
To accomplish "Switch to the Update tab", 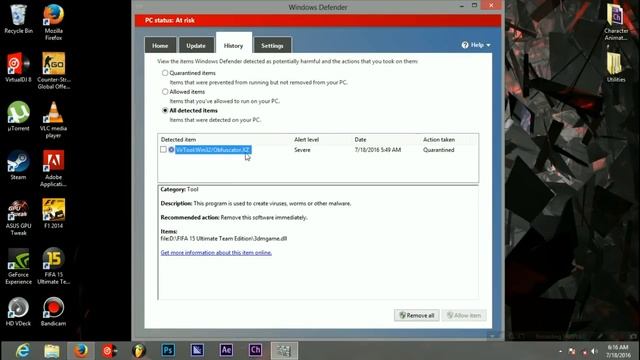I will [x=196, y=45].
